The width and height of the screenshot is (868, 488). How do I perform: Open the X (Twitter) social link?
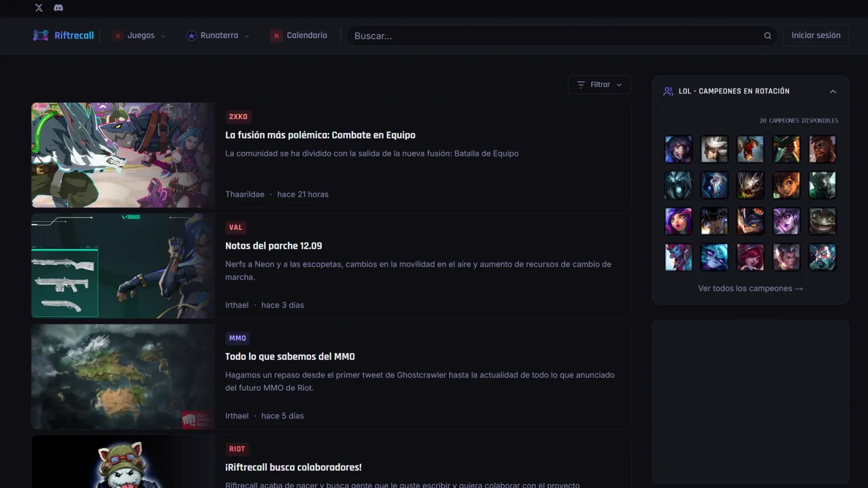(x=39, y=8)
